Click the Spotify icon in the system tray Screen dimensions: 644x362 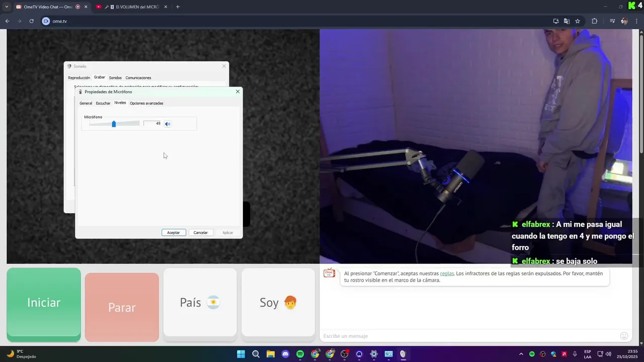[x=532, y=354]
